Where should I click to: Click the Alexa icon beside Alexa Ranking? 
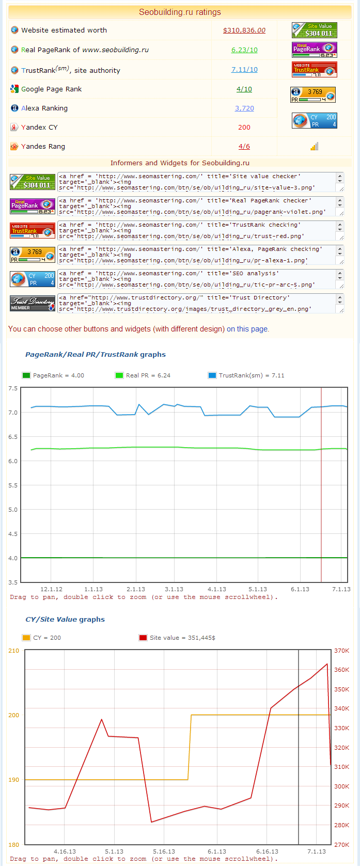pos(14,108)
